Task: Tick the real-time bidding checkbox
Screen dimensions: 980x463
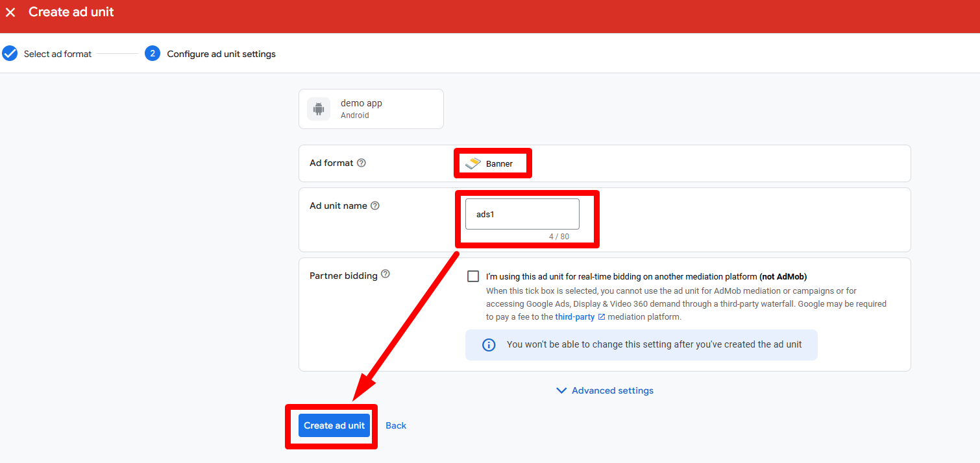Action: tap(473, 276)
